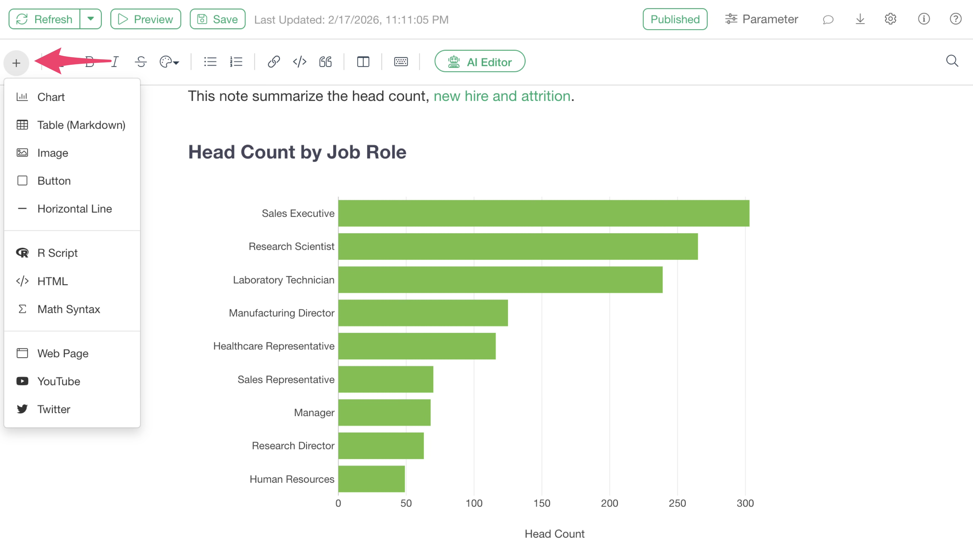Open the keyboard shortcuts icon
973x560 pixels.
[x=400, y=61]
